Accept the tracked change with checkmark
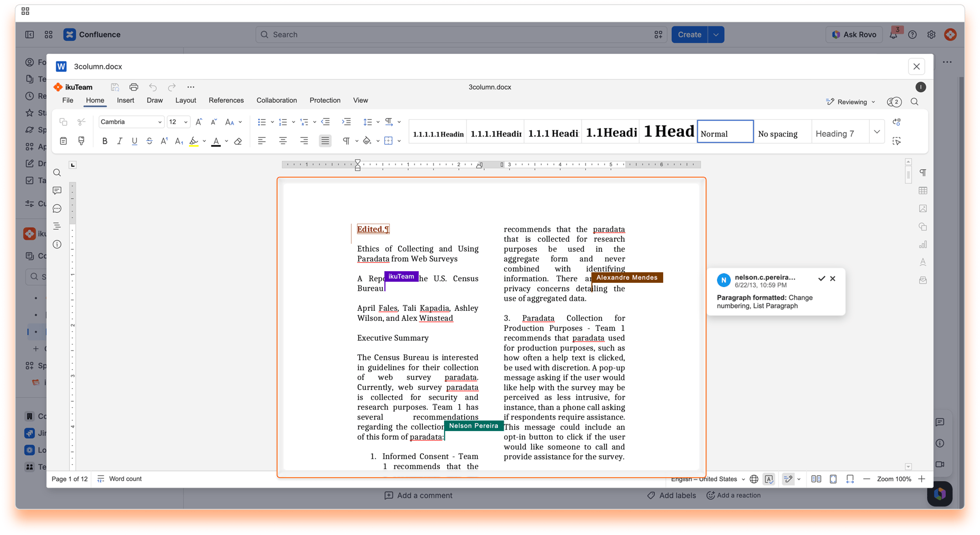980x535 pixels. pos(822,278)
